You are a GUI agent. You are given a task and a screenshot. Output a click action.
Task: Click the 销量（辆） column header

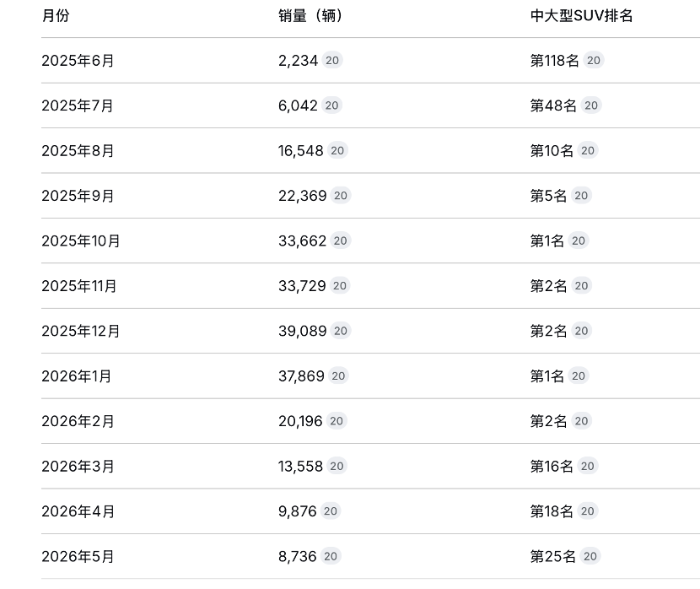point(310,16)
